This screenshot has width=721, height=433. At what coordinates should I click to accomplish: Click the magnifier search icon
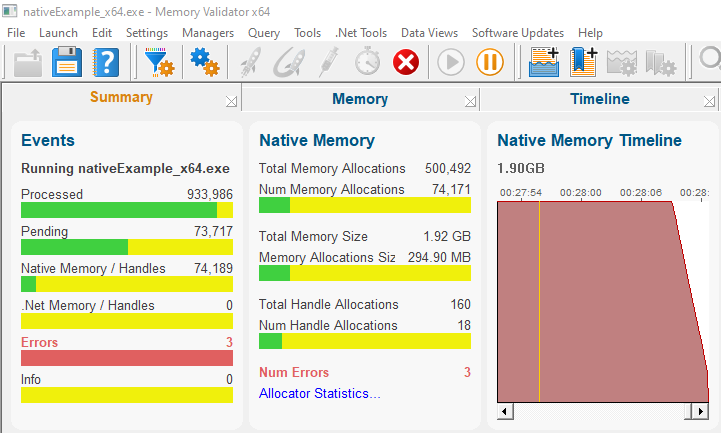(x=710, y=60)
